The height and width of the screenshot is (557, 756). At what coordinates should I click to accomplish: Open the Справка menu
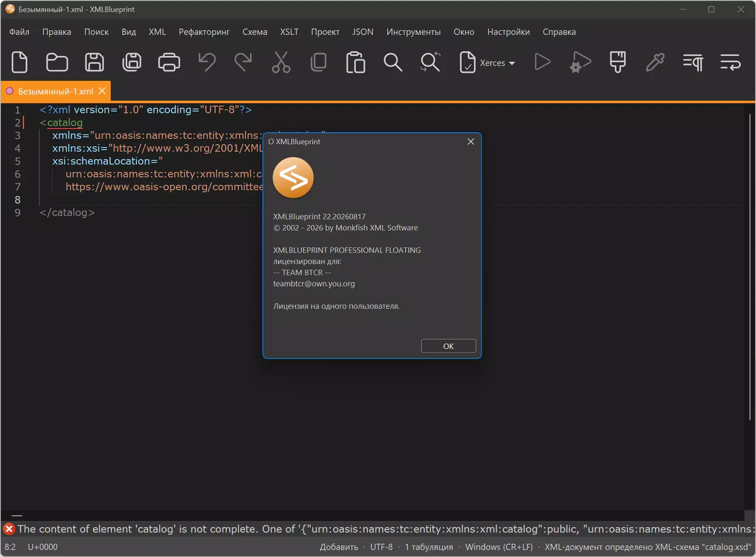coord(559,32)
